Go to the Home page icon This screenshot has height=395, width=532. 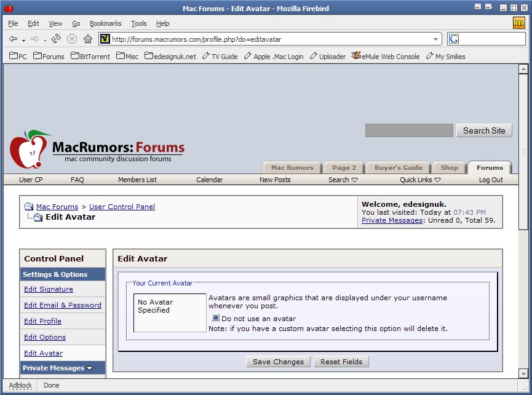point(88,39)
